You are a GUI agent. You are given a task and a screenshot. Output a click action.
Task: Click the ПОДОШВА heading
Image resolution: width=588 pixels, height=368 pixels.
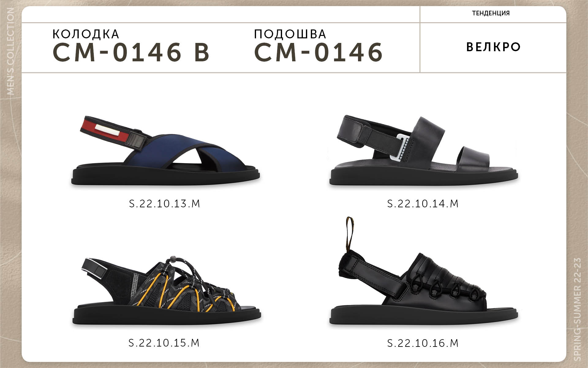pos(290,34)
